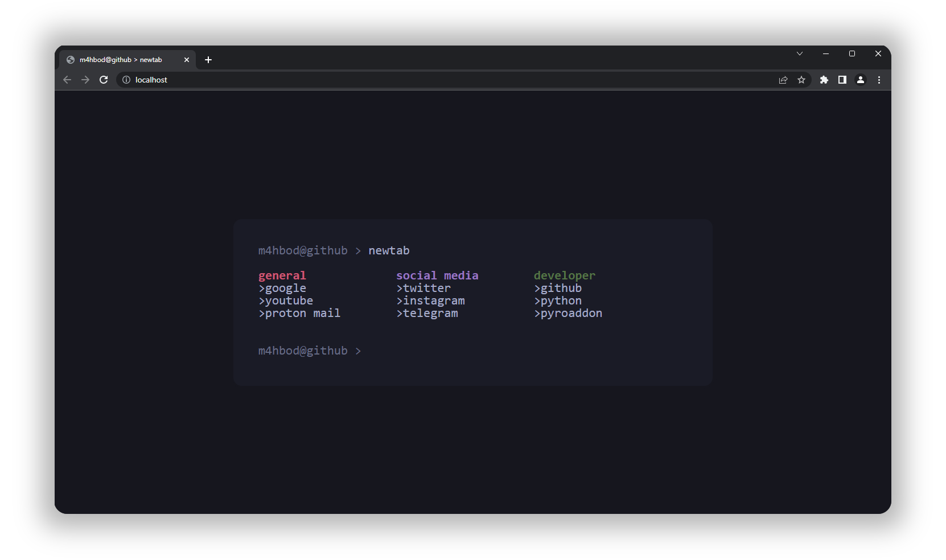Minimize the browser window

point(826,53)
